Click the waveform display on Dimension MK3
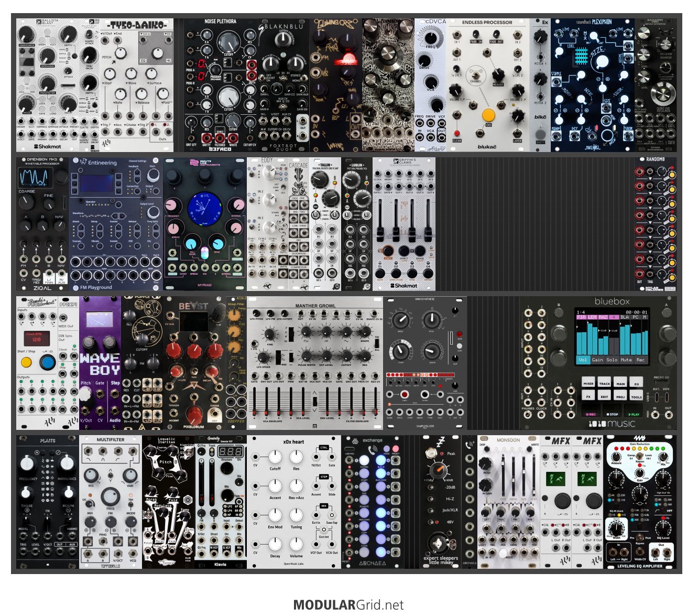The width and height of the screenshot is (698, 616). (x=36, y=177)
